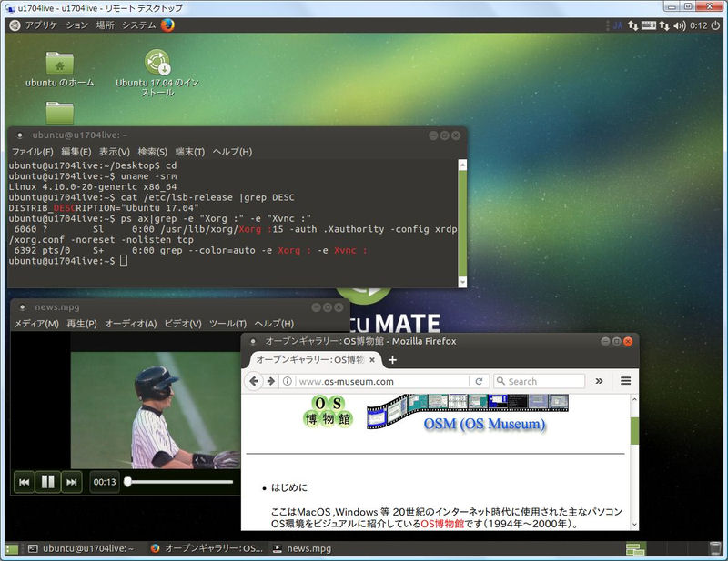Open the terminal 端末(T) menu

[190, 152]
